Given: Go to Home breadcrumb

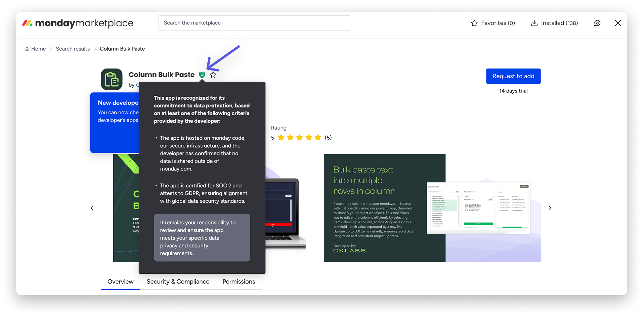Looking at the screenshot, I should 35,49.
